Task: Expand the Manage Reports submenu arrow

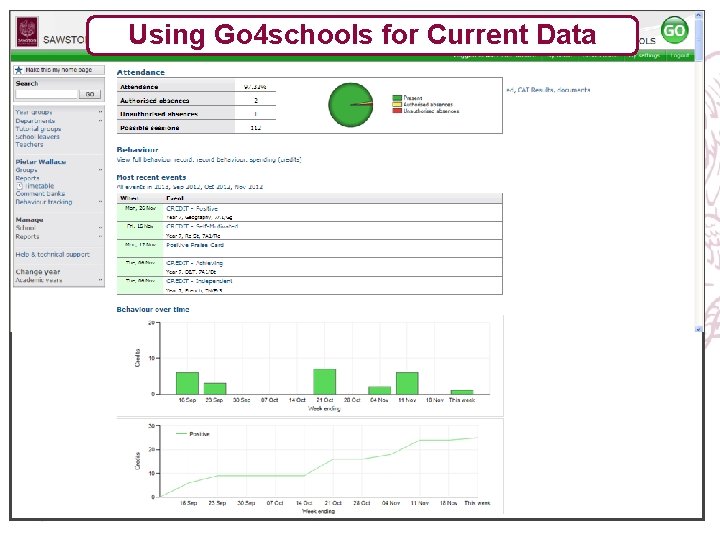Action: coord(100,236)
